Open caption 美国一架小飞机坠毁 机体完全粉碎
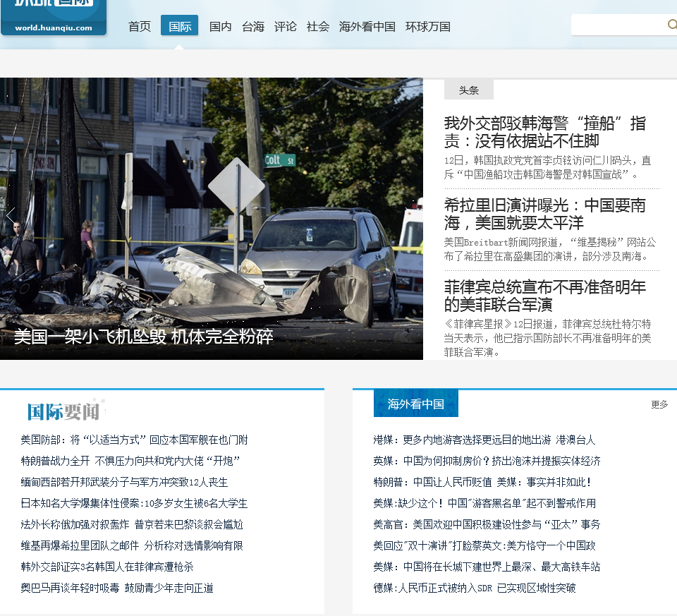This screenshot has height=616, width=677. pyautogui.click(x=144, y=337)
